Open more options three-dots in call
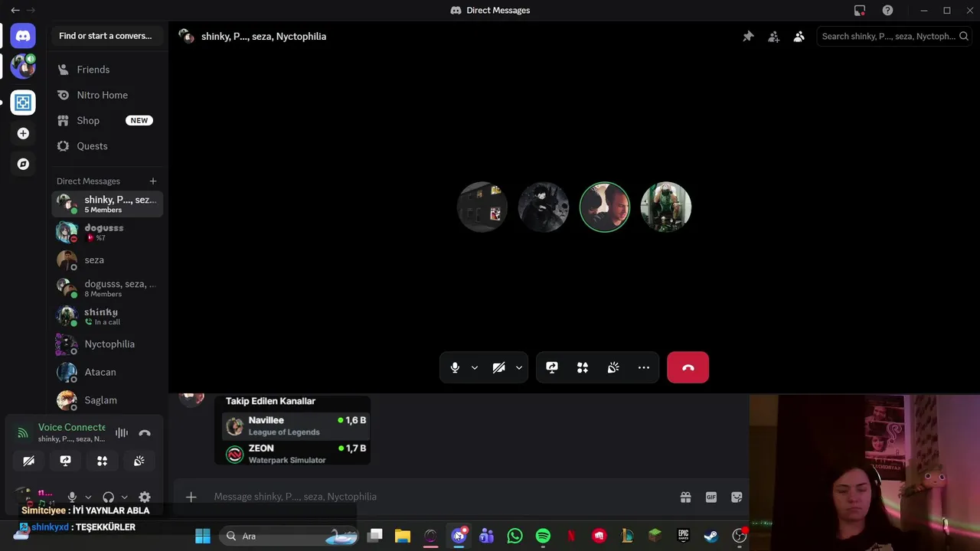 point(644,367)
